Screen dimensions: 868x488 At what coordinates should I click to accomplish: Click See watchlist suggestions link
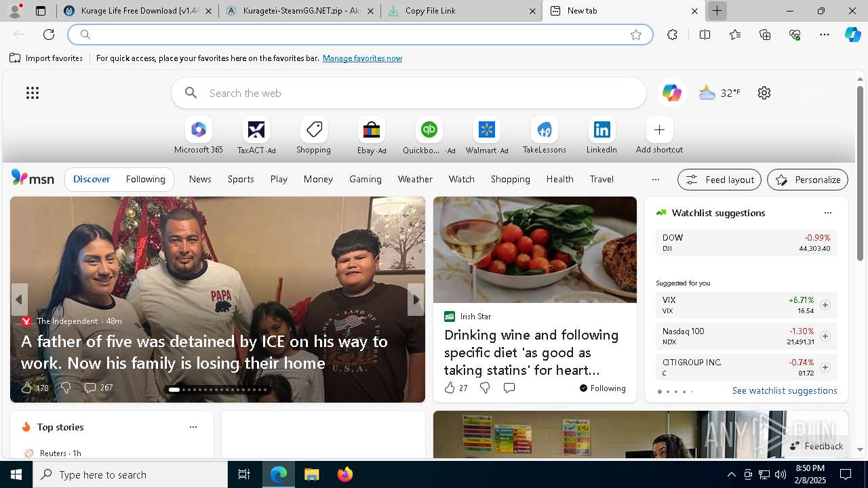[x=785, y=390]
